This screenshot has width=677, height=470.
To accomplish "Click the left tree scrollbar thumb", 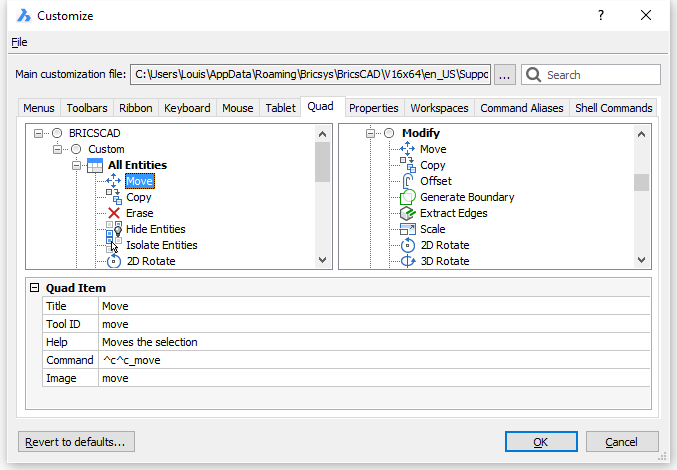I will [322, 162].
